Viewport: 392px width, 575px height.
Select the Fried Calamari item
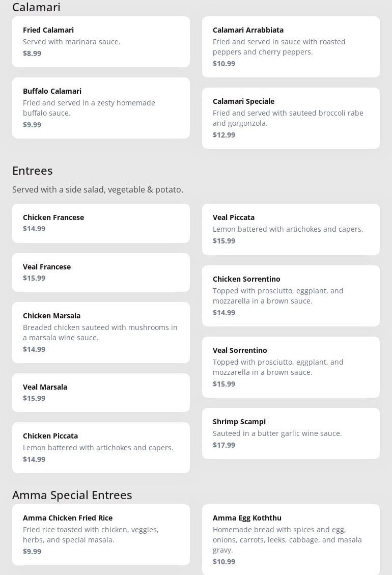(x=101, y=41)
